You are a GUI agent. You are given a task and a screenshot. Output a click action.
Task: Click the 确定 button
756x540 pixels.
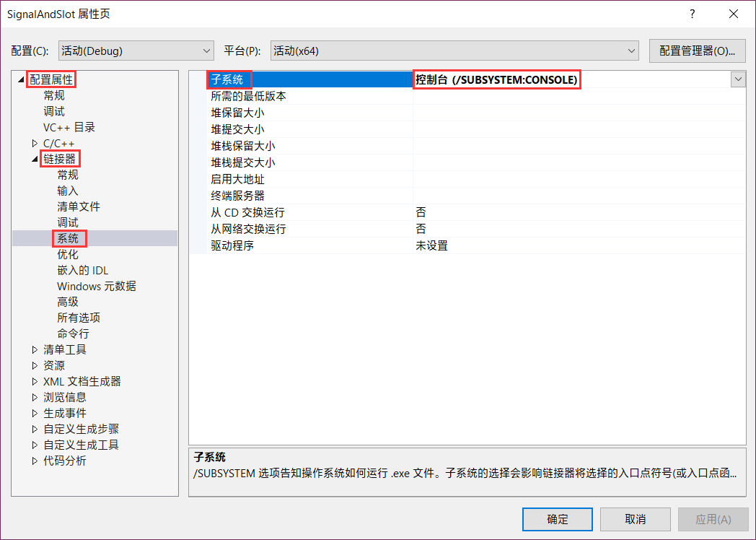(x=558, y=519)
